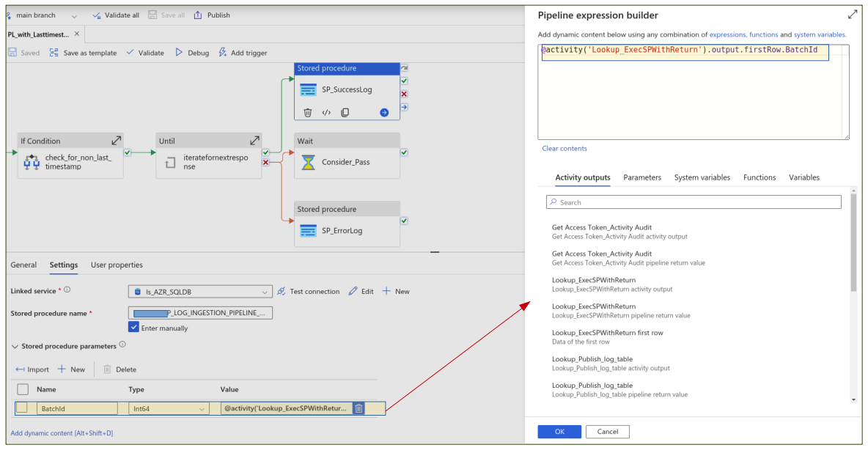This screenshot has width=868, height=453.
Task: Start Debug run of pipeline
Action: [x=192, y=53]
